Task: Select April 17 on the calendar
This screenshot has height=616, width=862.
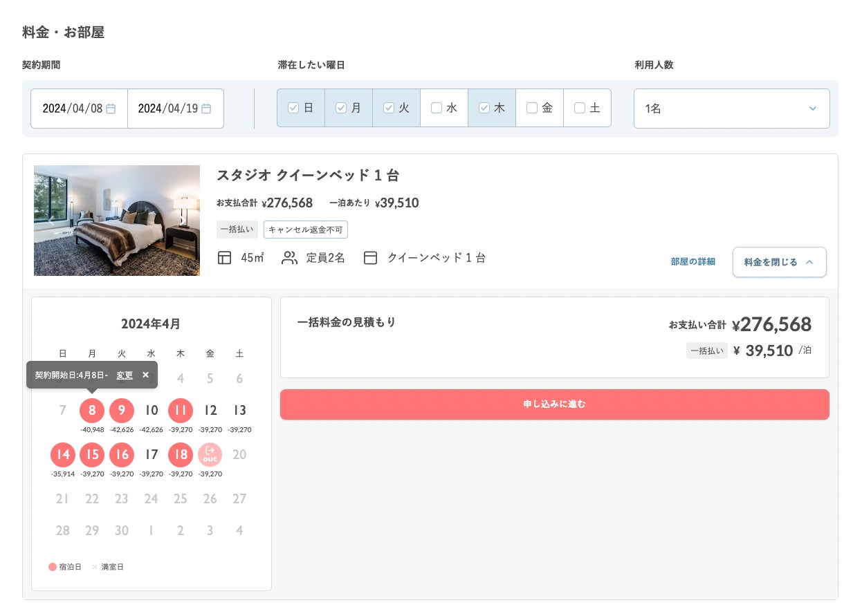Action: (x=152, y=454)
